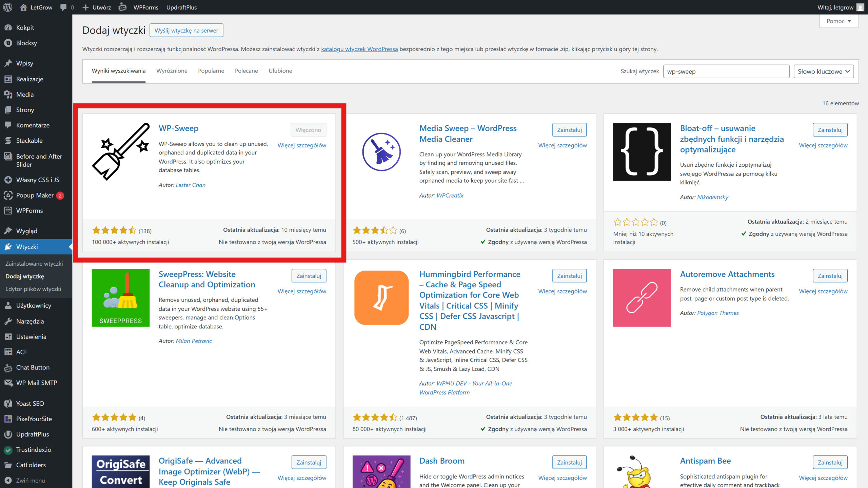Expand the Pomoc help panel
This screenshot has height=488, width=868.
pos(839,21)
